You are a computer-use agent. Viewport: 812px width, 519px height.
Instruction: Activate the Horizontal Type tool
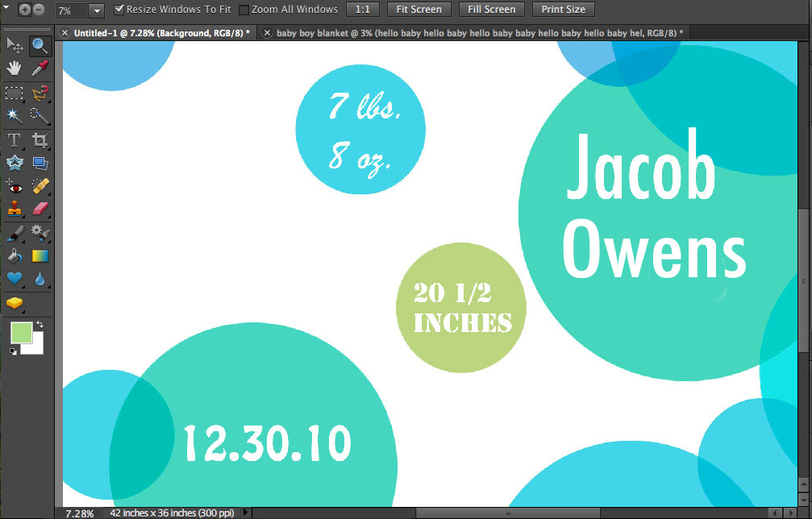pos(15,140)
